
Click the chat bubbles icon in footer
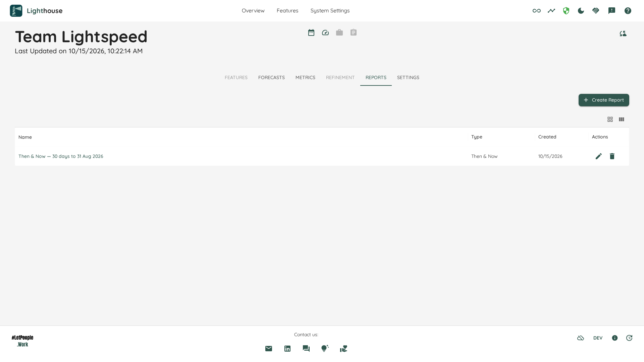point(306,349)
